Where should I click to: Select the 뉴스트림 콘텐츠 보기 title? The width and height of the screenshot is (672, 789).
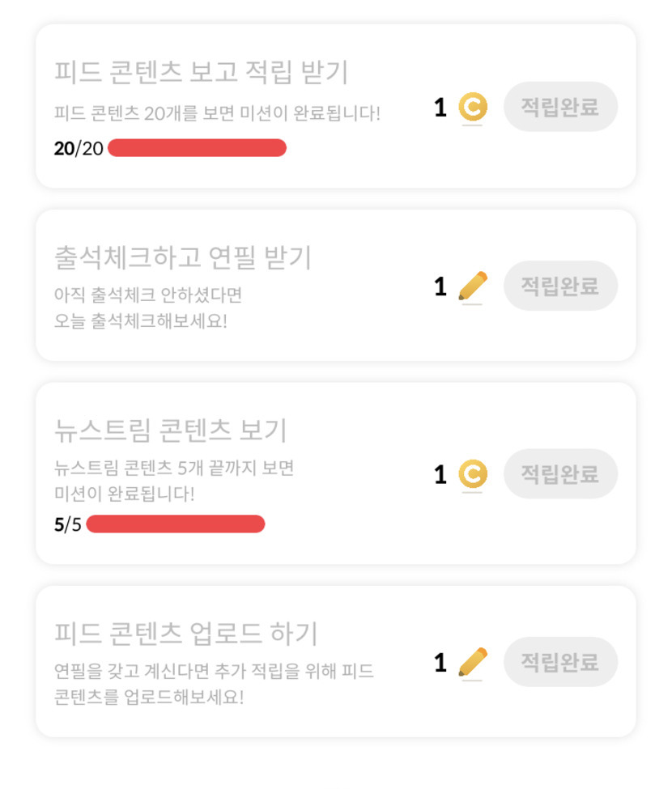pos(170,431)
